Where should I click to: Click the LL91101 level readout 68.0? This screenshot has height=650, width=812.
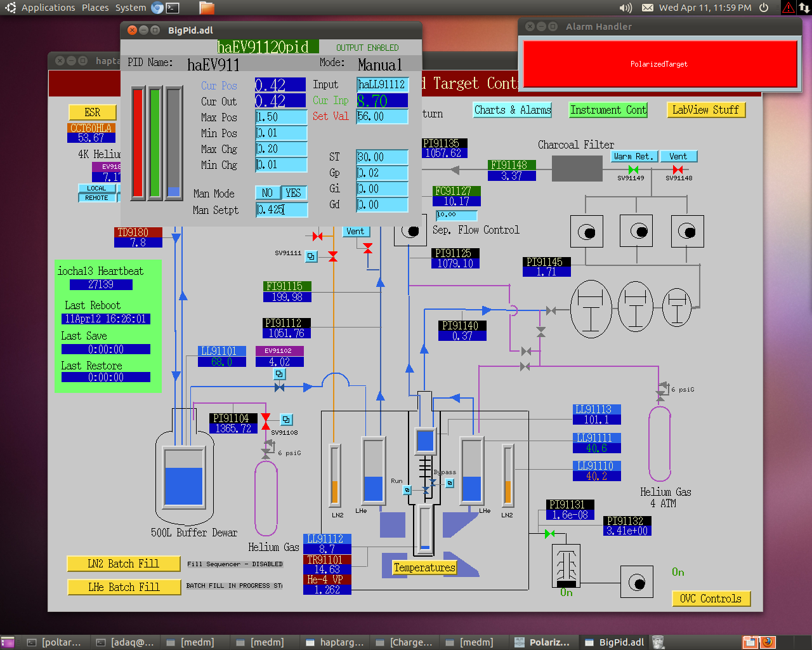(221, 362)
